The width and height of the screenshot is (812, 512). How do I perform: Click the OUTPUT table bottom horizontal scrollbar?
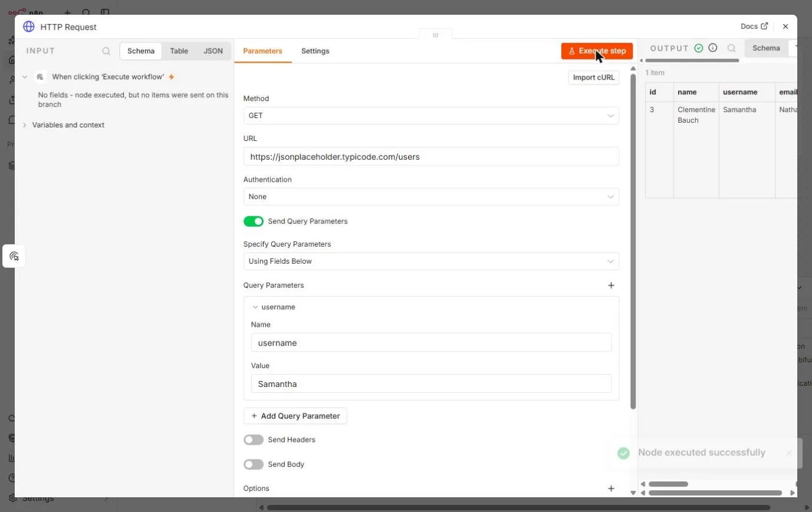click(x=715, y=493)
